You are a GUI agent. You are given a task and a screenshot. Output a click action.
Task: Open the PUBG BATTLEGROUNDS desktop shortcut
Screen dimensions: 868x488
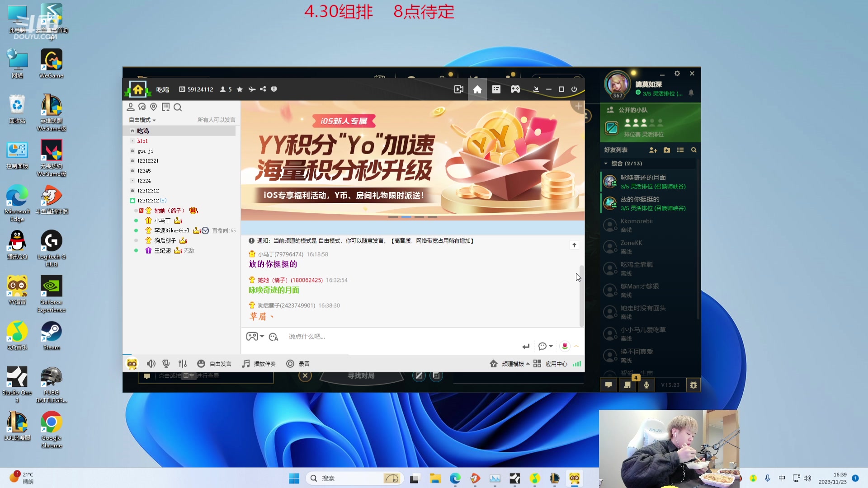pyautogui.click(x=51, y=385)
